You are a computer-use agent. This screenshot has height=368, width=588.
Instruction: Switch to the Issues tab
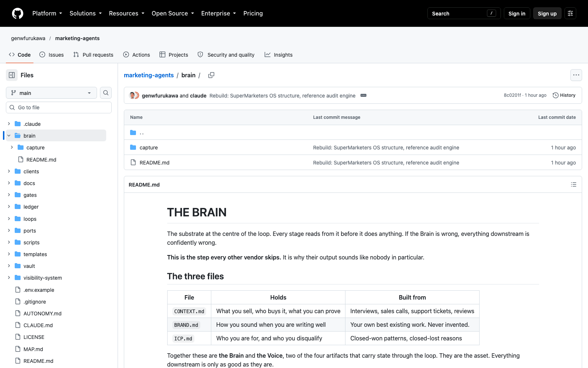tap(51, 55)
